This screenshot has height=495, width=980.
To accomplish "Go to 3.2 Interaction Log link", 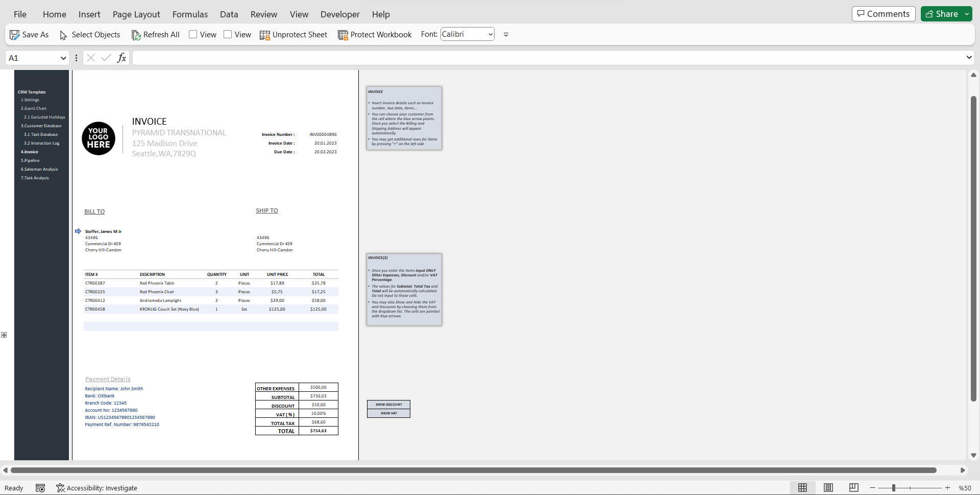I will [41, 144].
